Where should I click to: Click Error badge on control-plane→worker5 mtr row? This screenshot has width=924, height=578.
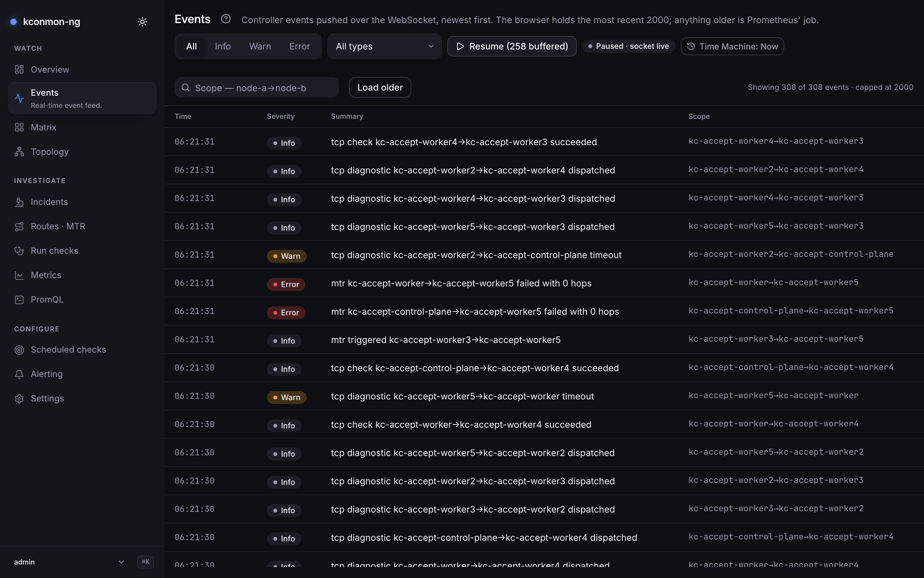286,312
